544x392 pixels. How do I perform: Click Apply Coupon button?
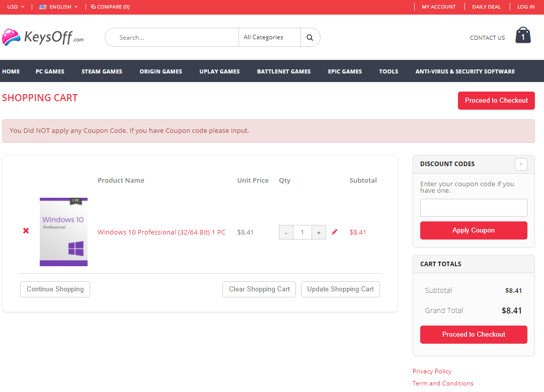(474, 230)
